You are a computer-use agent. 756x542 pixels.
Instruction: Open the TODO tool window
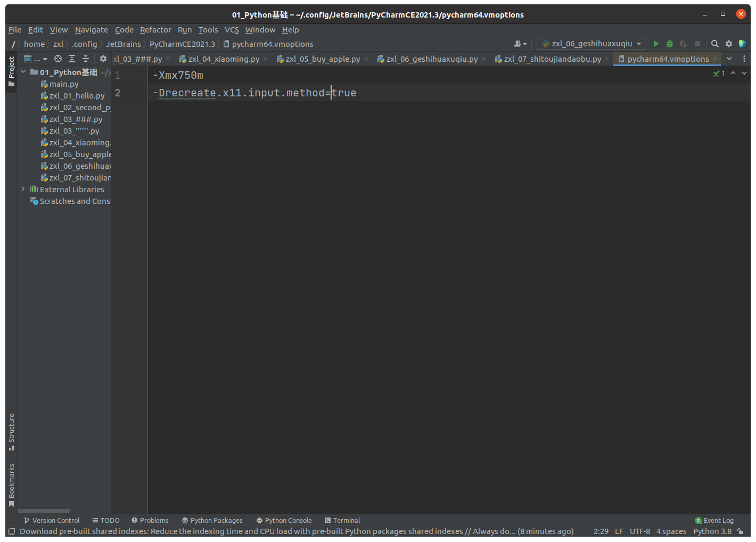tap(106, 520)
